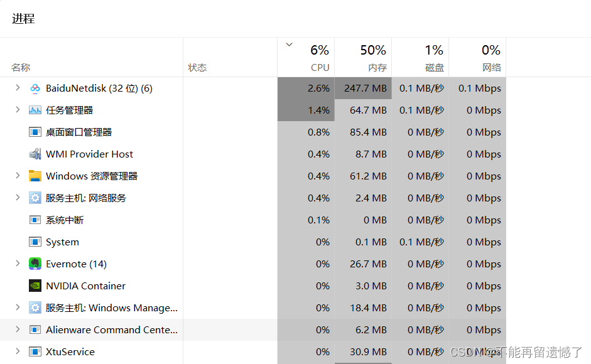Click the 0.1% CPU value of 系统中断
The height and width of the screenshot is (364, 591).
tap(318, 220)
